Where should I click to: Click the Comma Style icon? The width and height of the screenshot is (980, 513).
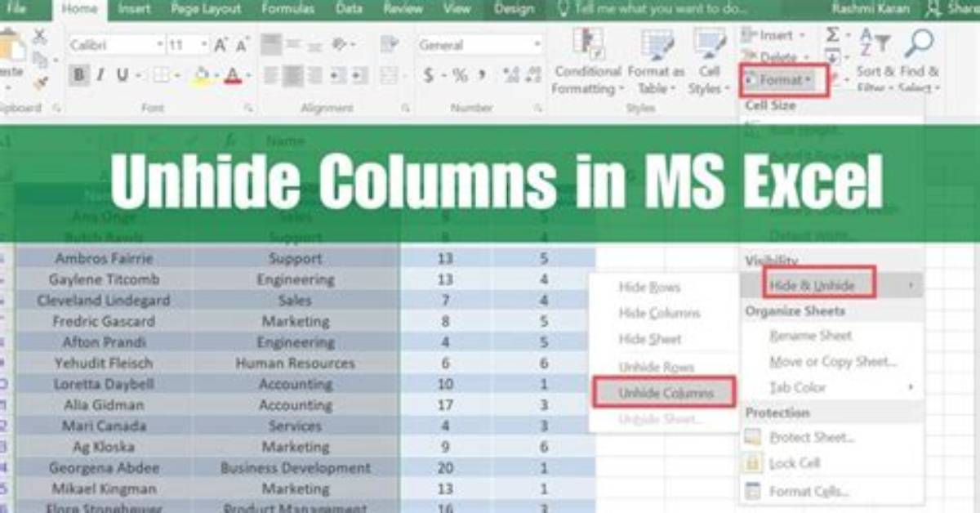pos(483,76)
